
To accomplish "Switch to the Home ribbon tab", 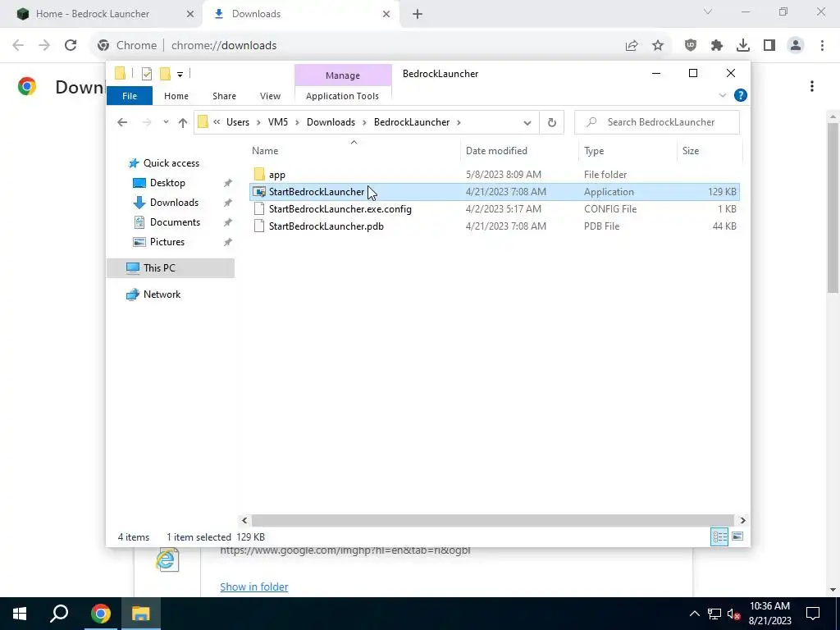I will point(176,96).
